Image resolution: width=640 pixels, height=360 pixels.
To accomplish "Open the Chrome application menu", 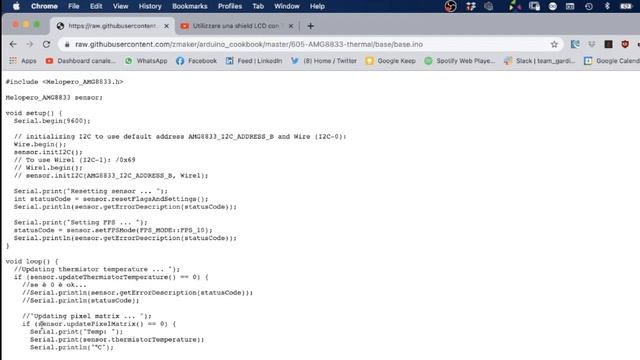I will pos(44,6).
